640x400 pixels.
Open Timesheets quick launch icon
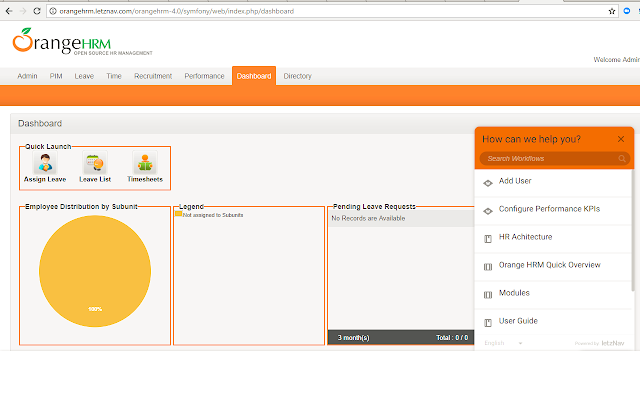click(146, 164)
